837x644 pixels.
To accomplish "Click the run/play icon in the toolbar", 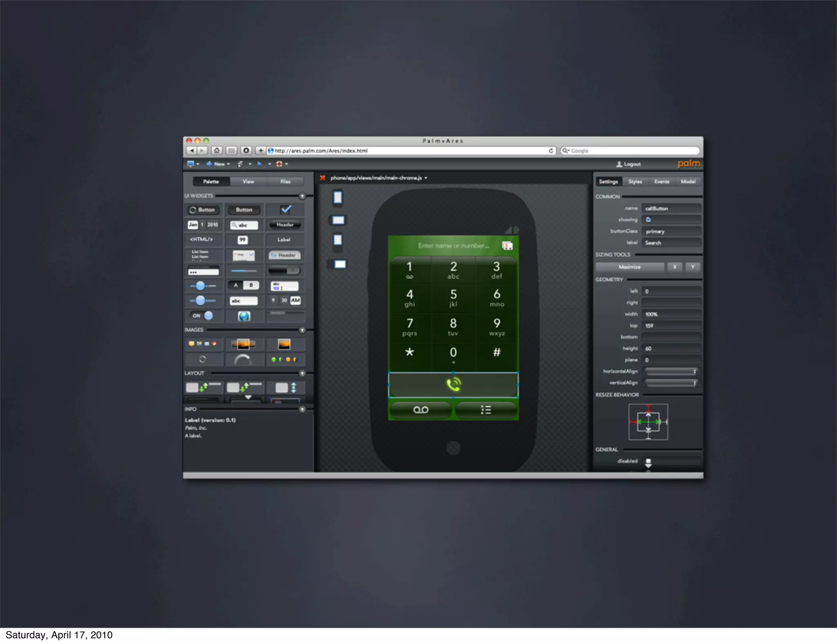I will pos(259,164).
